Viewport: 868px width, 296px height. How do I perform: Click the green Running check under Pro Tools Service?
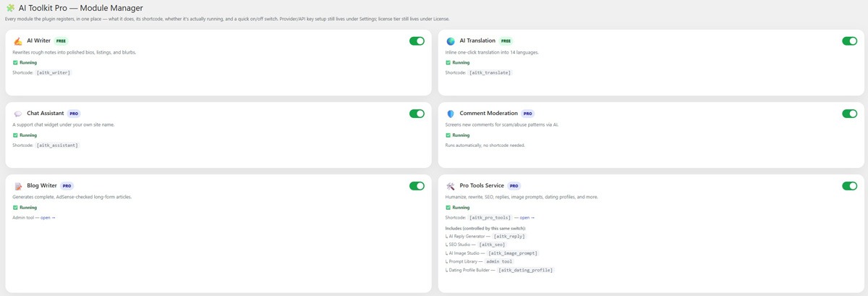point(448,207)
